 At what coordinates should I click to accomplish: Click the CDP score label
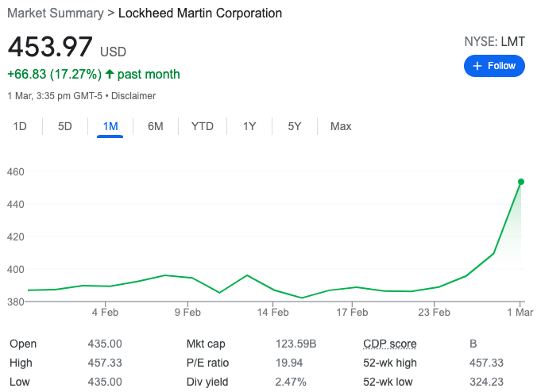(389, 344)
